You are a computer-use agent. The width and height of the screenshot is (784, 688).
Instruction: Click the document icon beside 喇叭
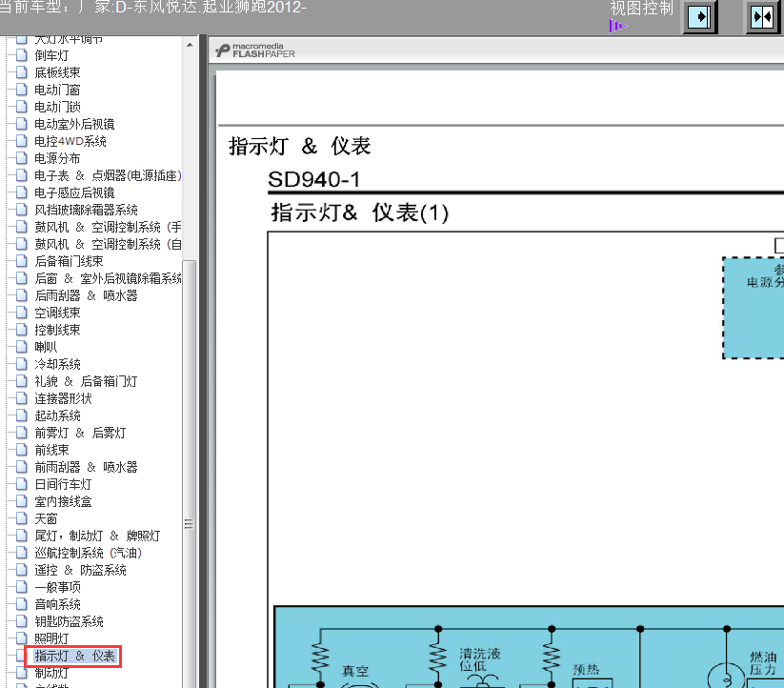[x=22, y=347]
